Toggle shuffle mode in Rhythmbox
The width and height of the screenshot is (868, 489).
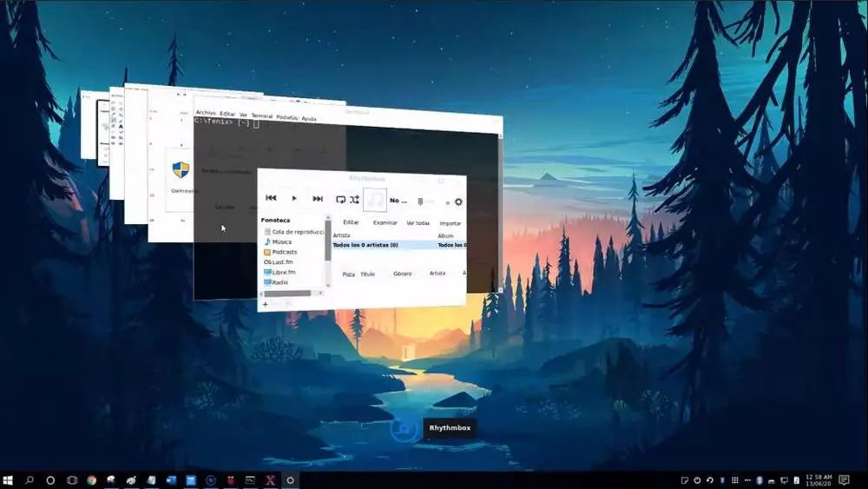pyautogui.click(x=354, y=200)
